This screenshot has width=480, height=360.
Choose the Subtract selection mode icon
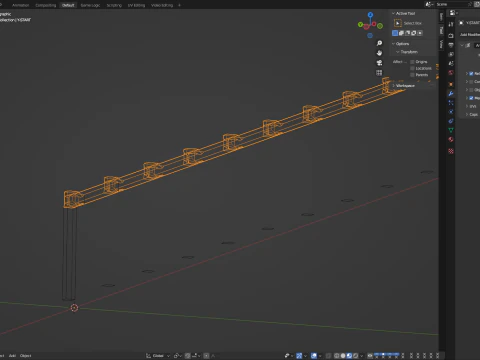407,33
